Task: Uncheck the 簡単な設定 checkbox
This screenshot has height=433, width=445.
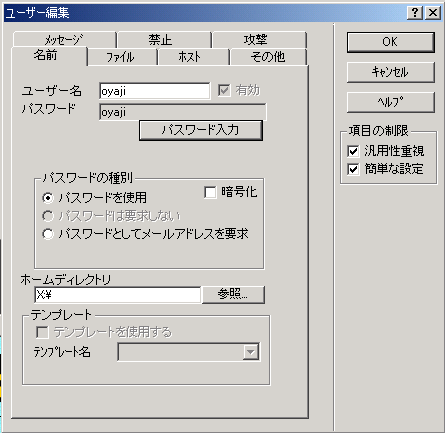Action: [353, 169]
